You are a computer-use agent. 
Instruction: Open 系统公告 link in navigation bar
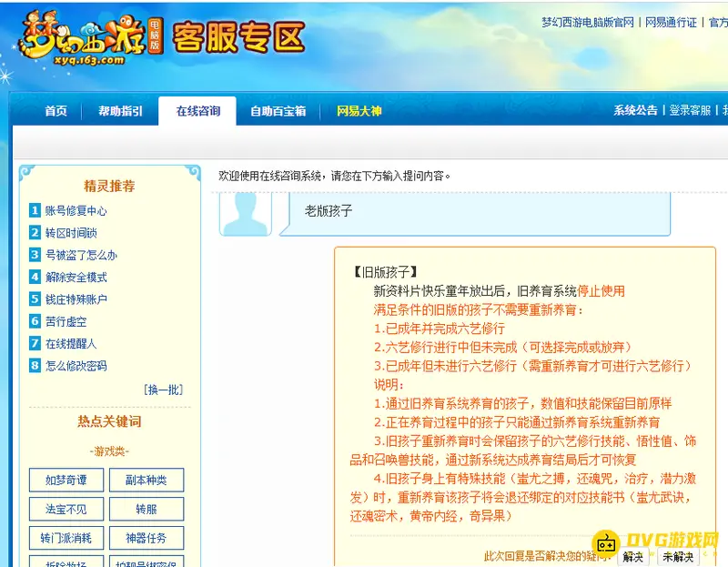[635, 110]
